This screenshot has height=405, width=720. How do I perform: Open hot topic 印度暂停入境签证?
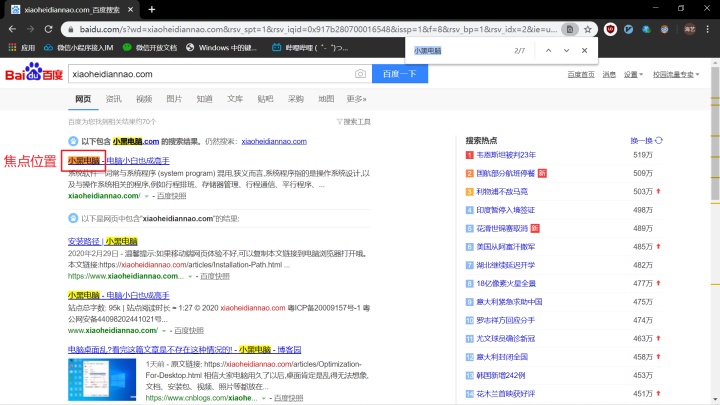click(x=506, y=210)
